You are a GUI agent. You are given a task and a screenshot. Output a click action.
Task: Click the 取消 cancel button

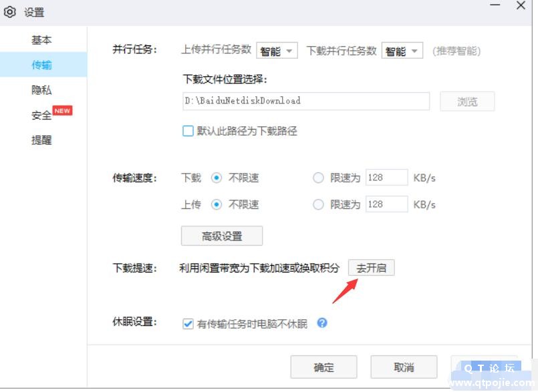[x=404, y=367]
